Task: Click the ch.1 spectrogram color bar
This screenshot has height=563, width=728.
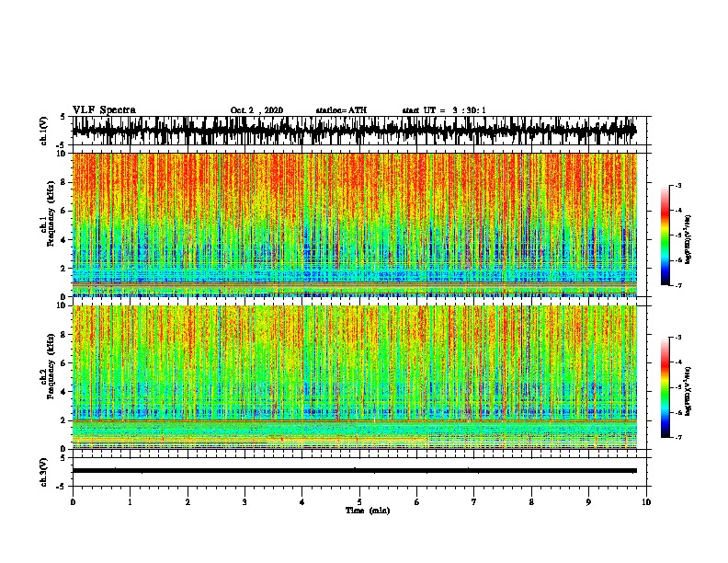Action: [665, 236]
